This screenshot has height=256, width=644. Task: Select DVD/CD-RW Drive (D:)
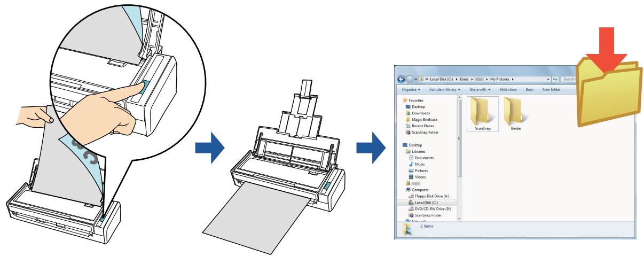coord(430,210)
